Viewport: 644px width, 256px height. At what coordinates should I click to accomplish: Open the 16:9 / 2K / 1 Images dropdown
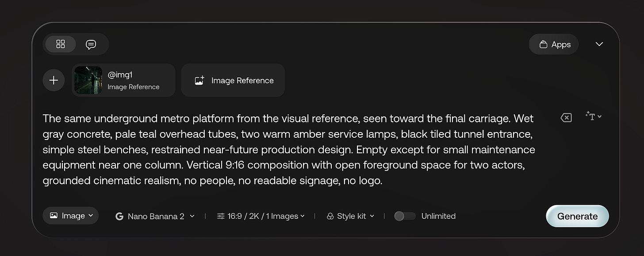point(261,216)
